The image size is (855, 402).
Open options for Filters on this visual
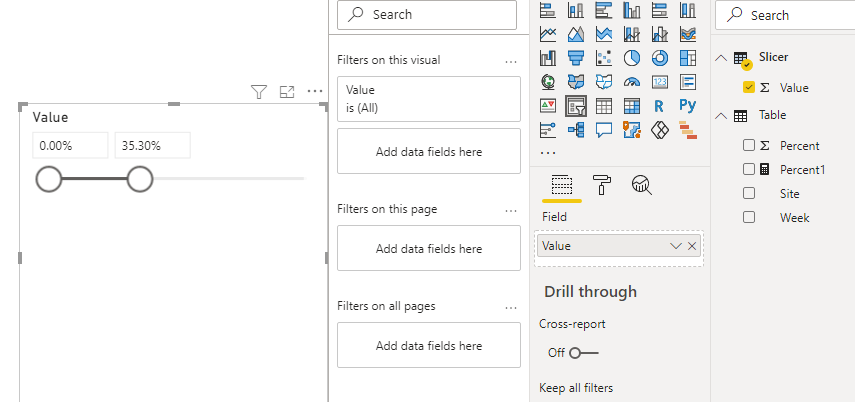[511, 62]
